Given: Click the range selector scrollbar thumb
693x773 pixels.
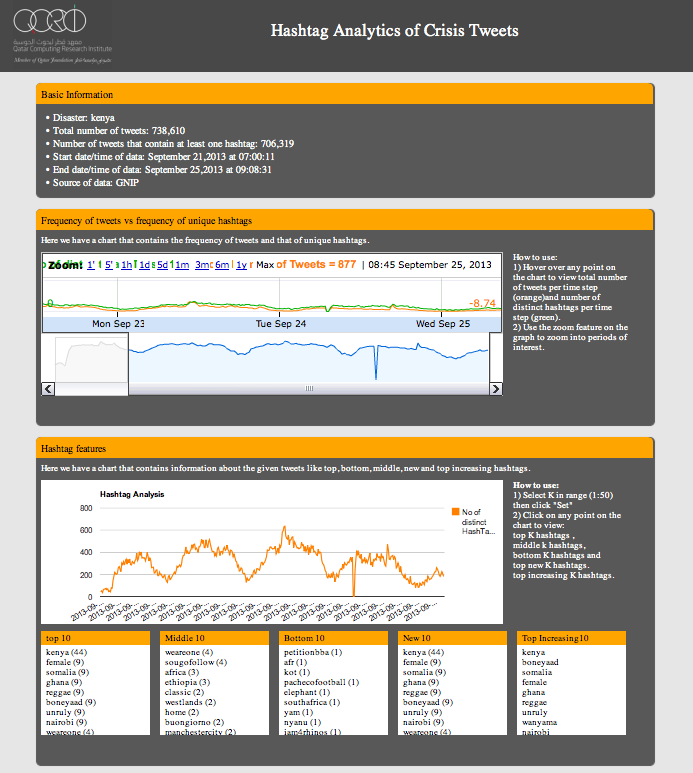Looking at the screenshot, I should [x=308, y=388].
